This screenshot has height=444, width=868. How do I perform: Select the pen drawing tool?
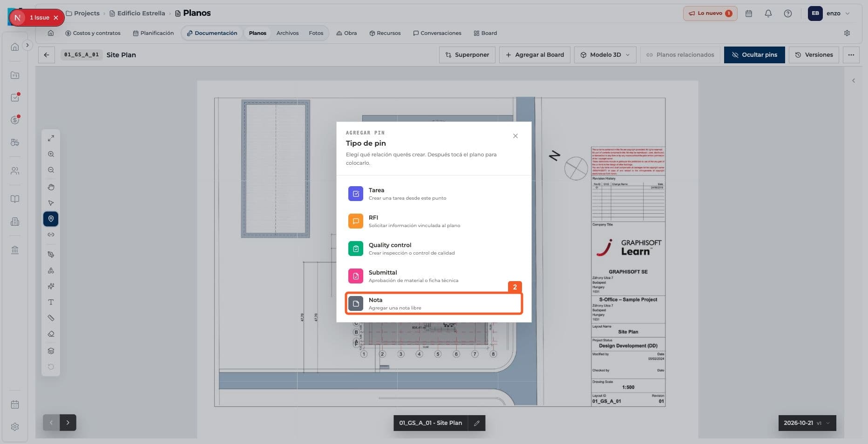click(51, 255)
